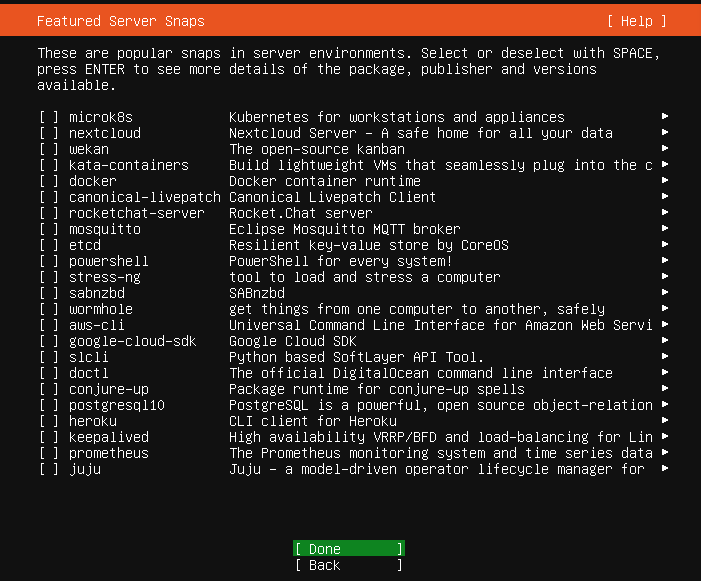This screenshot has height=581, width=701.
Task: Open sabnzbd details arrow
Action: point(665,292)
